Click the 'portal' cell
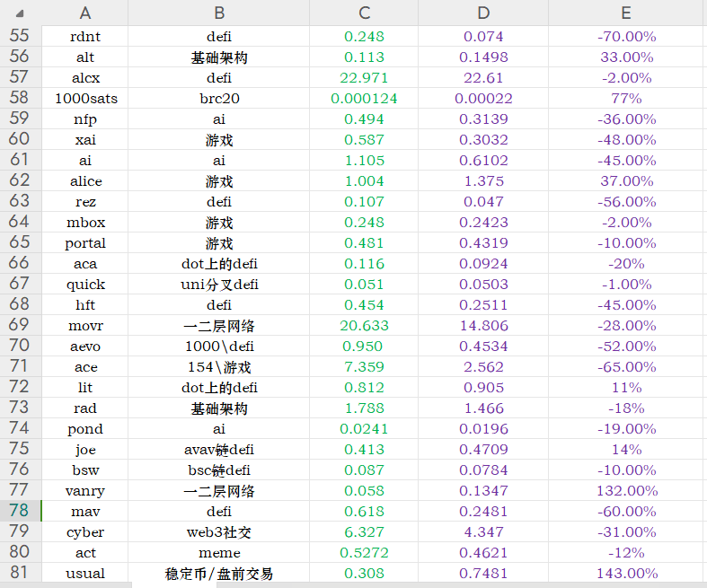707x588 pixels. click(84, 243)
